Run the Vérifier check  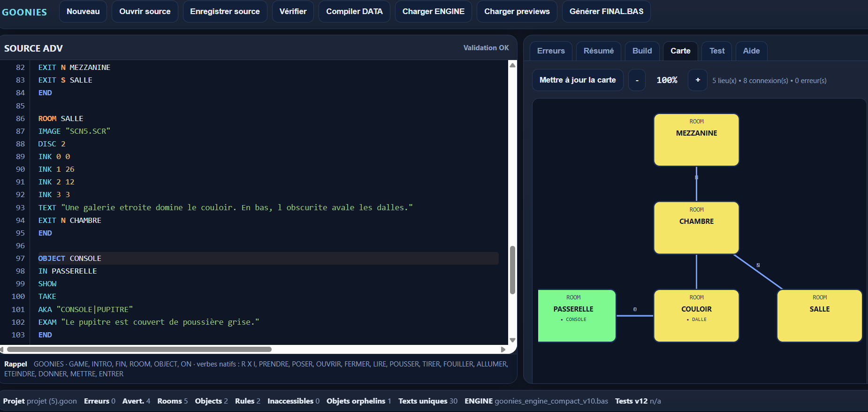coord(293,11)
